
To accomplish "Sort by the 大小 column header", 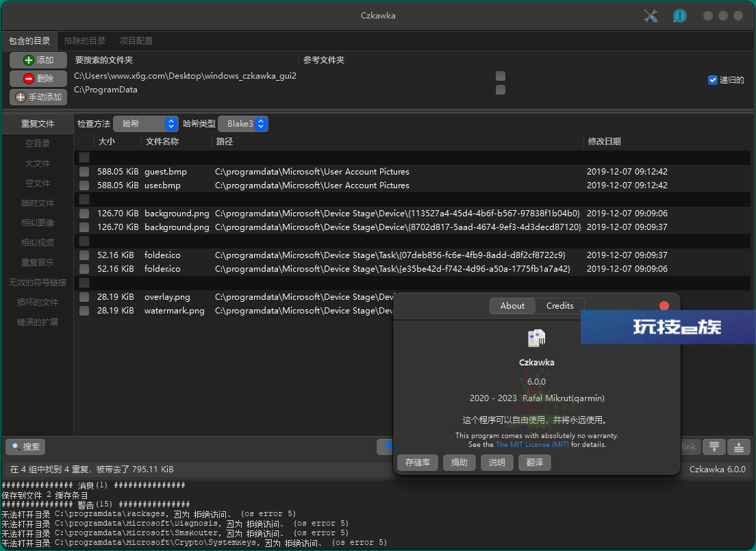I will click(x=117, y=142).
